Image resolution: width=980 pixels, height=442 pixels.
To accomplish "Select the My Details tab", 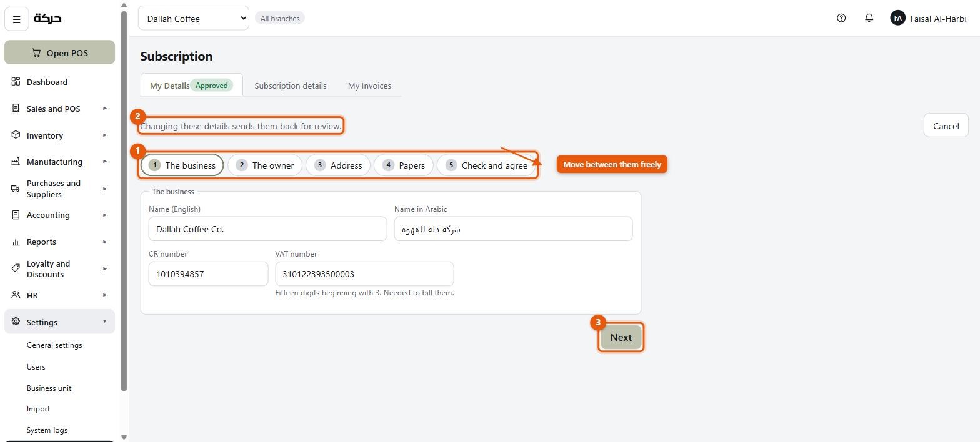I will point(191,85).
